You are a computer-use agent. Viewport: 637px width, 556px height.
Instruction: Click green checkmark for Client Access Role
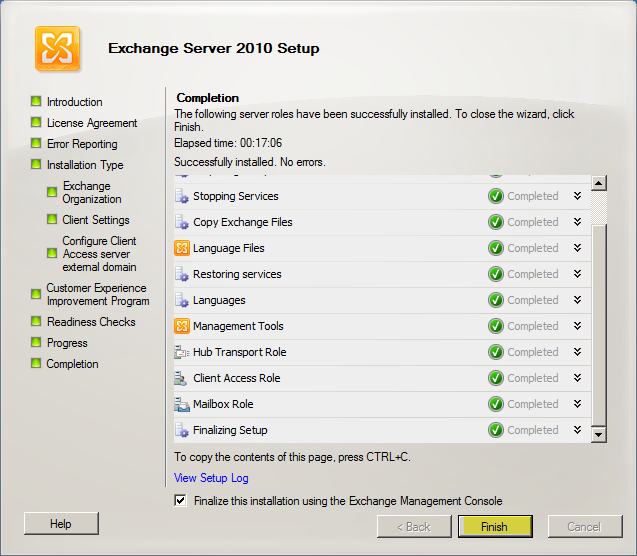point(496,378)
